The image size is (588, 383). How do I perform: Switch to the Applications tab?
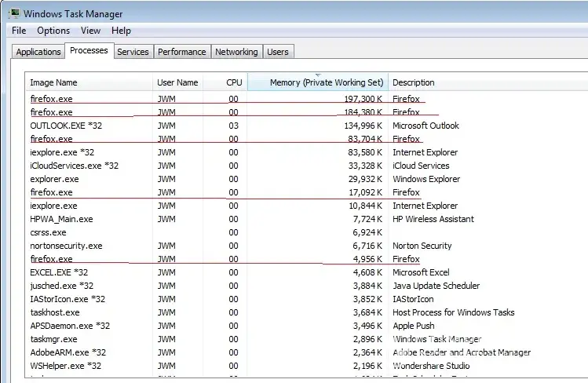tap(38, 52)
